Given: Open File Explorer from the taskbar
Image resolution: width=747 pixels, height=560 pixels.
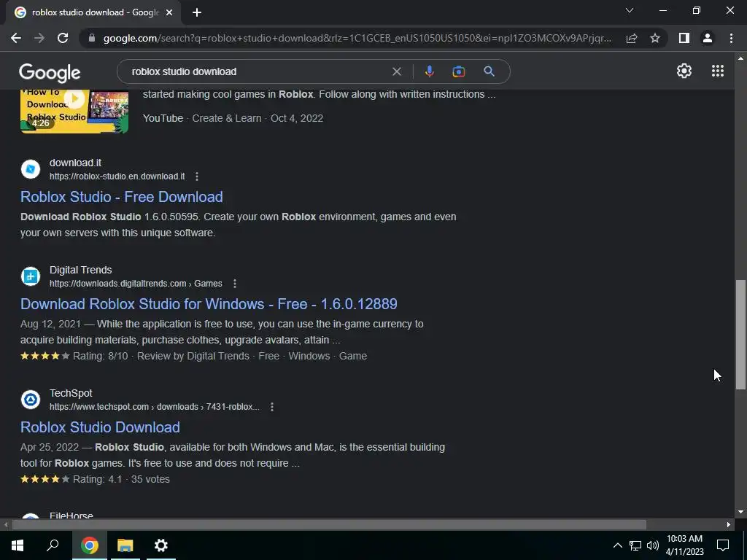Looking at the screenshot, I should pyautogui.click(x=125, y=545).
